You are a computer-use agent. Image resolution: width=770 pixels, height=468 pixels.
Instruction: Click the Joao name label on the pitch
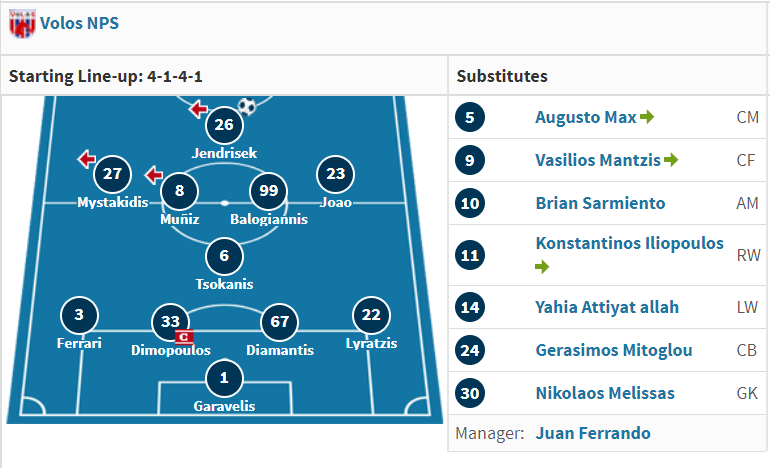point(336,202)
